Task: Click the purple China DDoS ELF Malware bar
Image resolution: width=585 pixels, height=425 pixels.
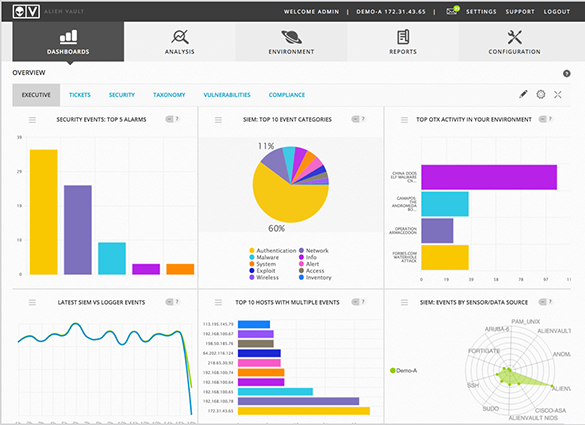Action: click(489, 177)
